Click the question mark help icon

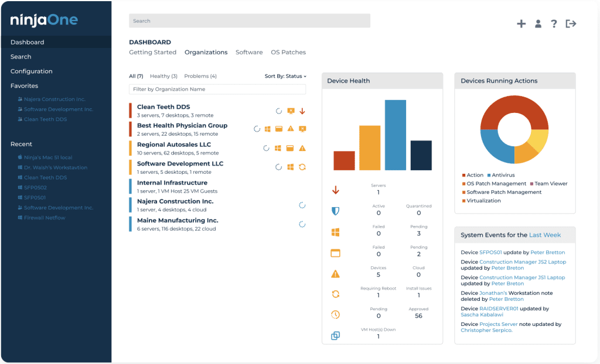pyautogui.click(x=554, y=24)
